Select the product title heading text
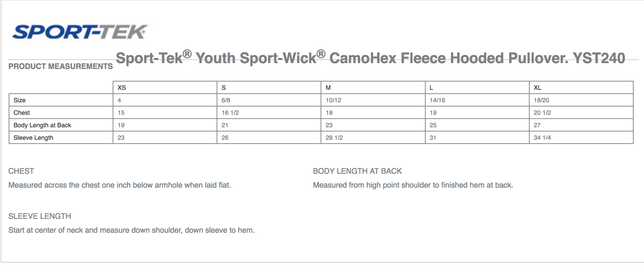This screenshot has height=265, width=644. point(370,58)
